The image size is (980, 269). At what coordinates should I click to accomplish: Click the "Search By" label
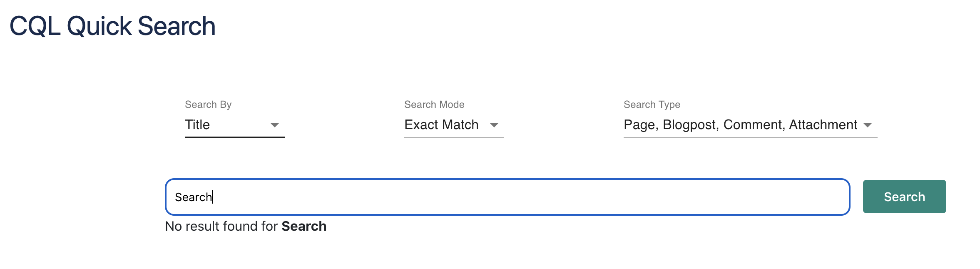[x=208, y=105]
